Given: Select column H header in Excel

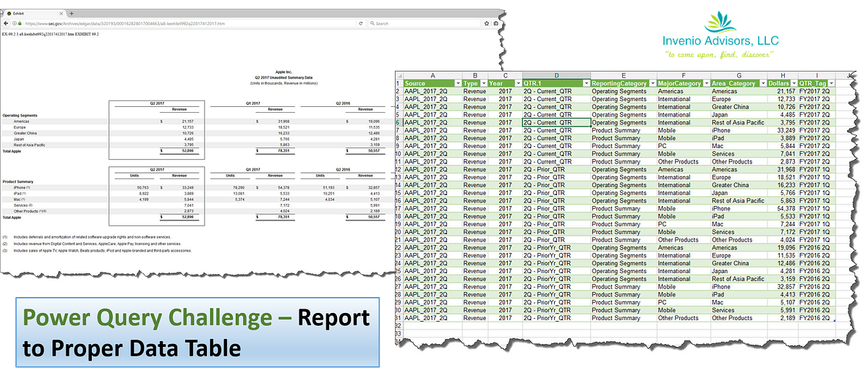Looking at the screenshot, I should coord(783,75).
